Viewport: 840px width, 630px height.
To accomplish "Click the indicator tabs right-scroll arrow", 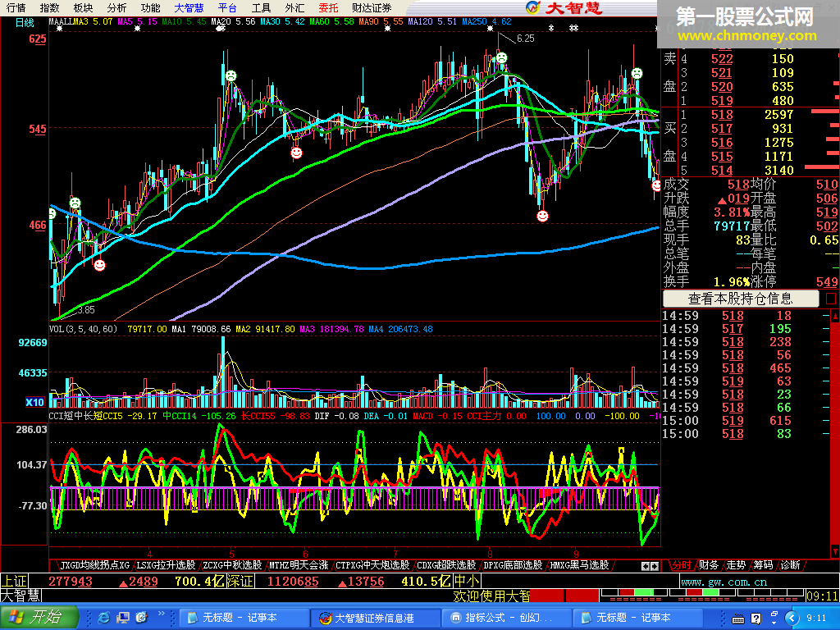I will tap(654, 566).
